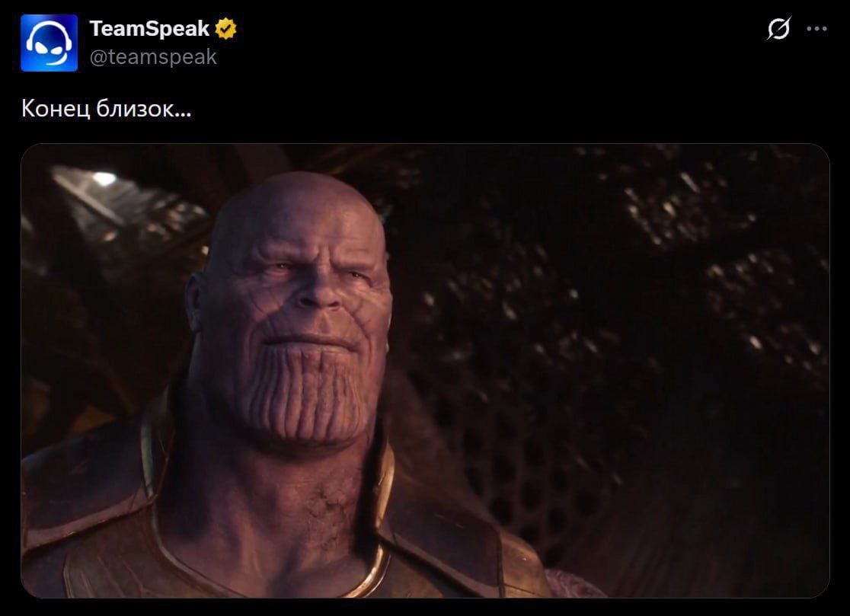This screenshot has width=850, height=616.
Task: Click the TeamSpeak headset avatar
Action: click(50, 43)
